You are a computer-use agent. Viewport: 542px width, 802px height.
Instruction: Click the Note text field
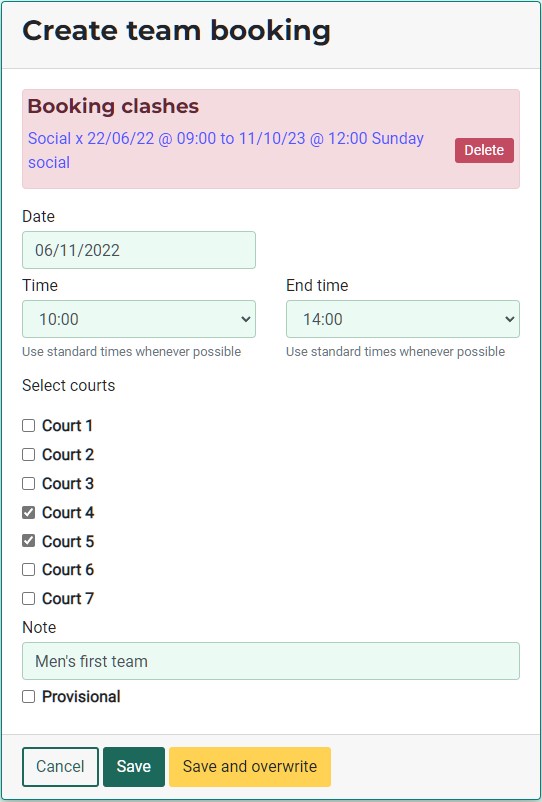point(271,661)
